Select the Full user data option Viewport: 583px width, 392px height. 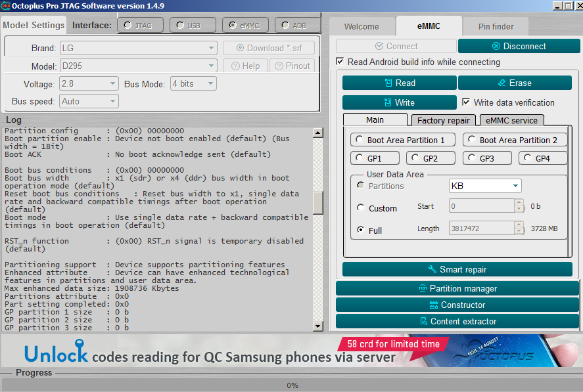[360, 230]
